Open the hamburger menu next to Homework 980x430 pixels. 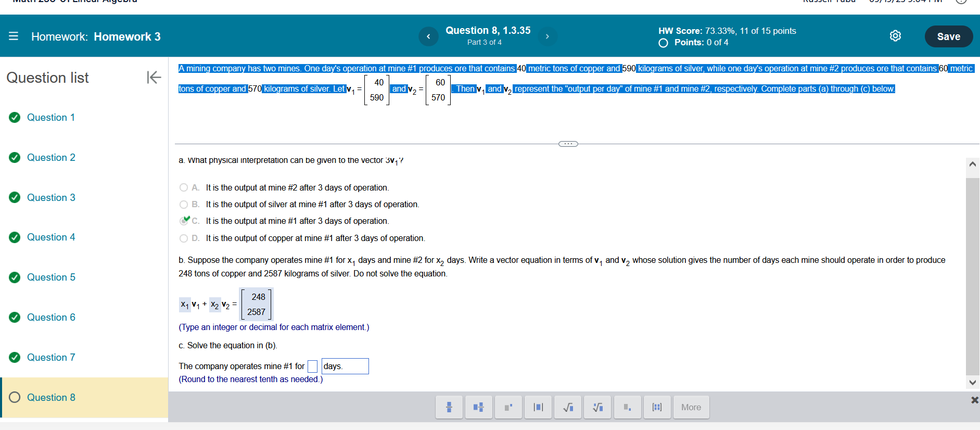point(14,36)
